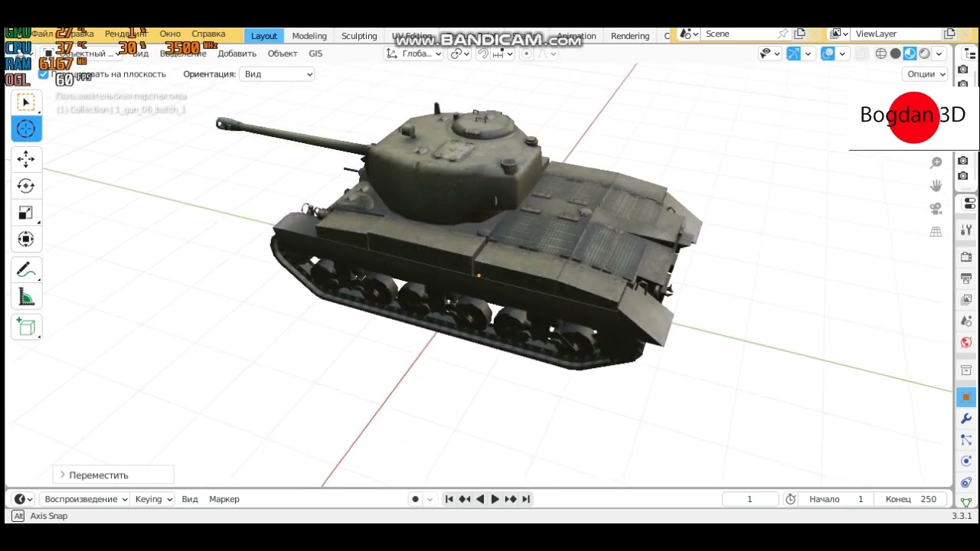Open the Render properties tab
980x551 pixels.
[966, 257]
